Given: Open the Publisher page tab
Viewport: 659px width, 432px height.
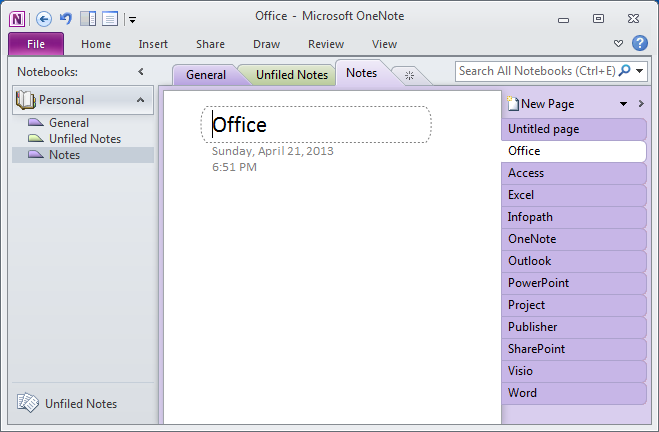Looking at the screenshot, I should point(574,327).
